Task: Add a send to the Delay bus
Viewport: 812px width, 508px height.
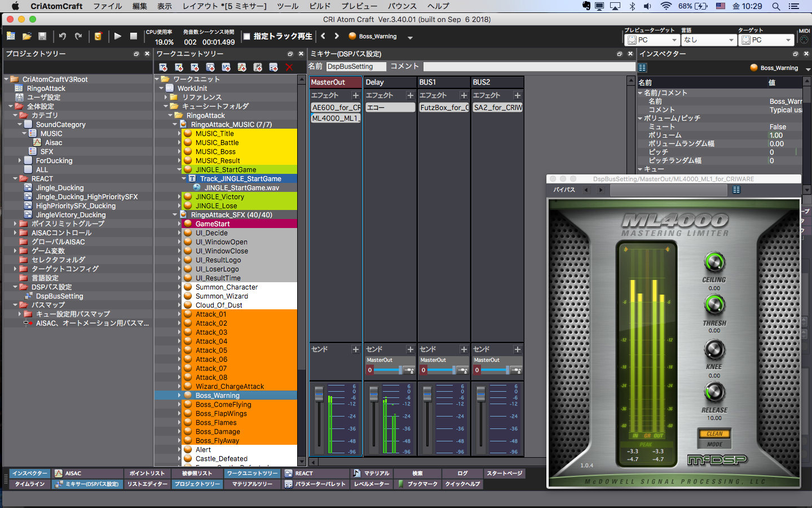Action: [x=411, y=349]
